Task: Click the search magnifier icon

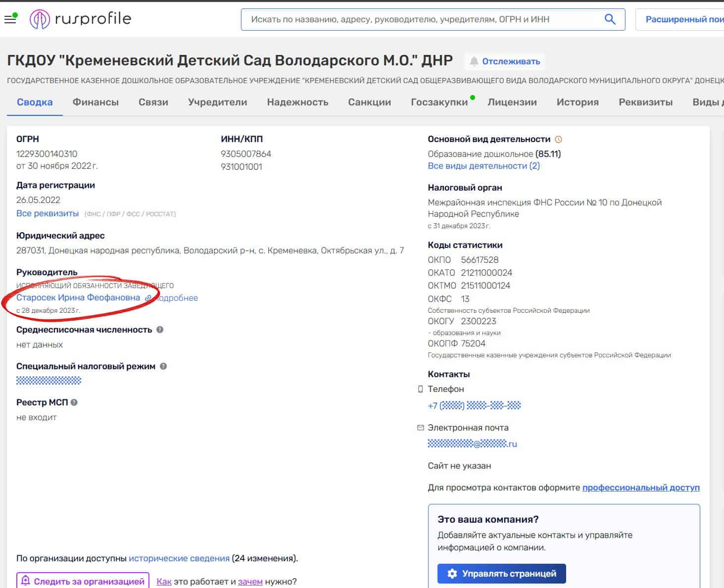Action: tap(610, 19)
